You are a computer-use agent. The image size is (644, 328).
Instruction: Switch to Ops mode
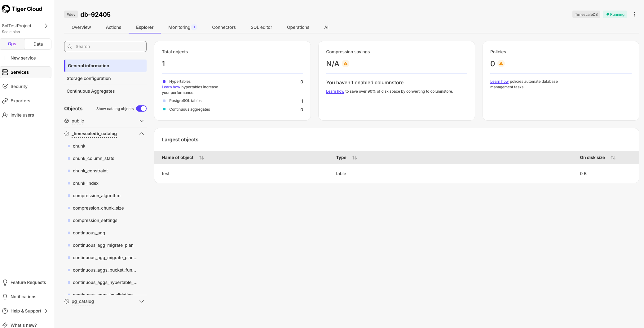click(x=12, y=44)
